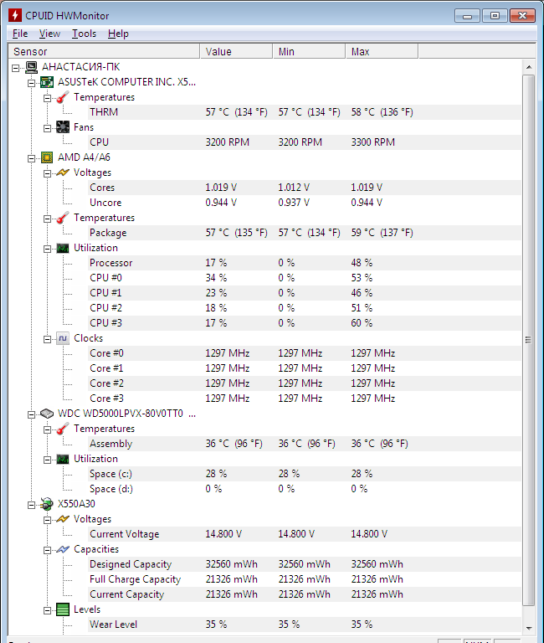Click the vertical scrollbar thumb

click(529, 340)
